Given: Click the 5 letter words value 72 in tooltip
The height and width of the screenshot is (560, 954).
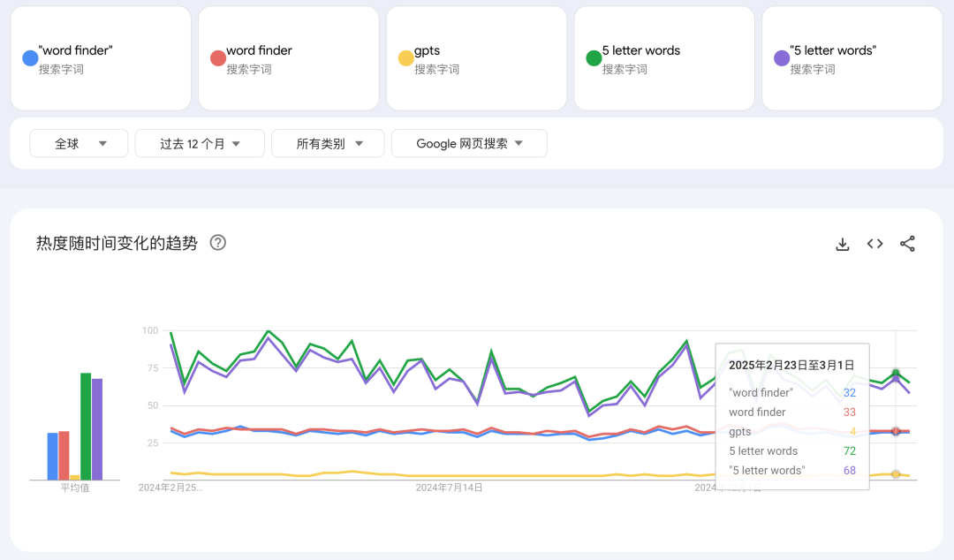Looking at the screenshot, I should click(x=850, y=451).
